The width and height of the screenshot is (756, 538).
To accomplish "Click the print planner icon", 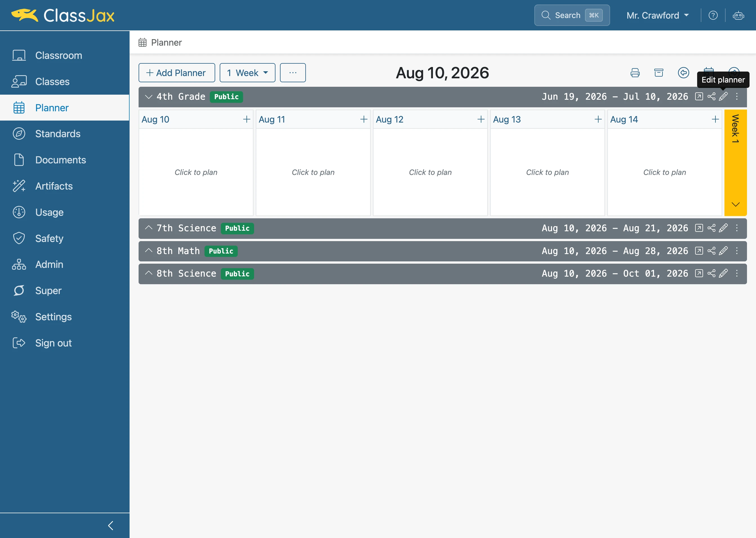I will tap(635, 73).
